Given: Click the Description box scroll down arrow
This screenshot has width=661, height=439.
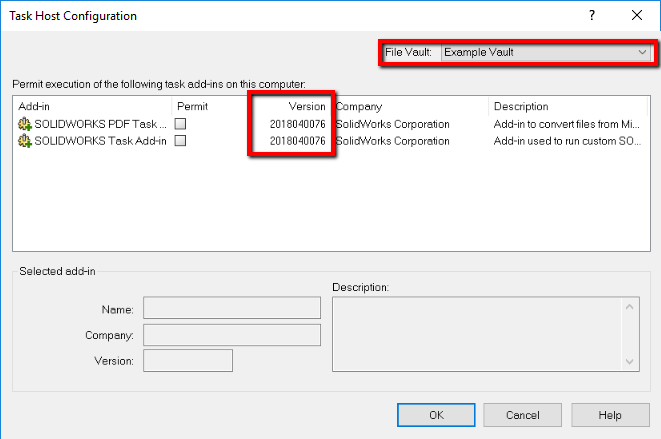Looking at the screenshot, I should pyautogui.click(x=629, y=361).
